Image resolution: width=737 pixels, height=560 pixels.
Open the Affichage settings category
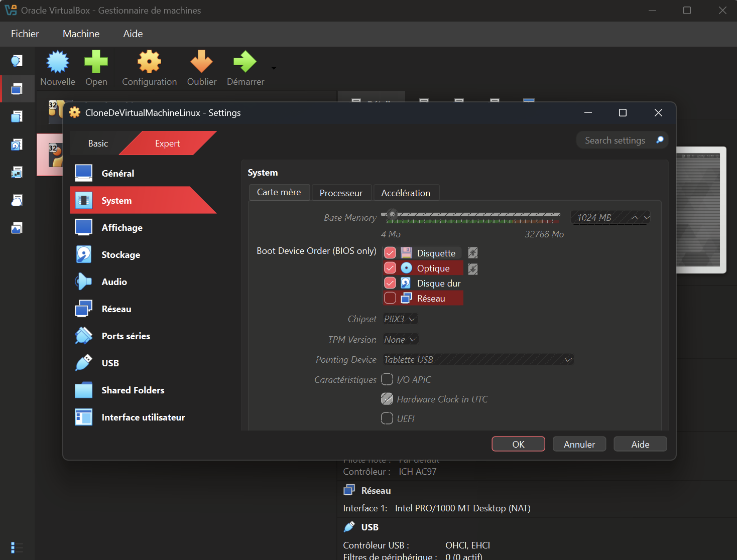(x=143, y=227)
